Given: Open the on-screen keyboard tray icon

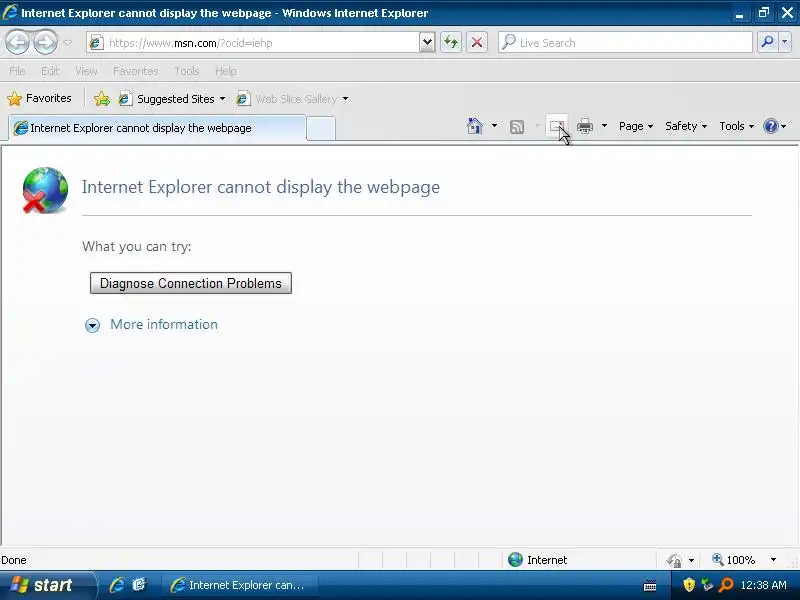Looking at the screenshot, I should 649,586.
